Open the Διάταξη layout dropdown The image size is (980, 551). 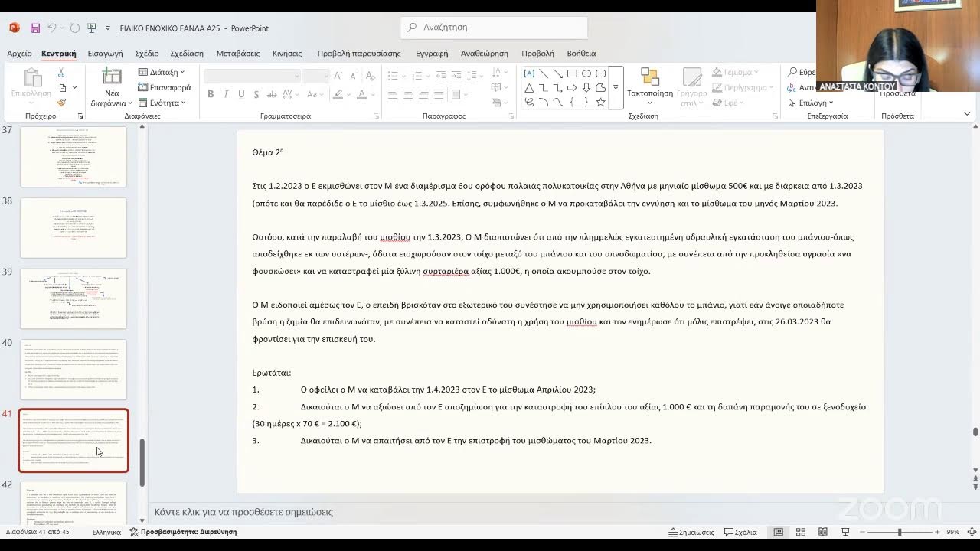[162, 72]
